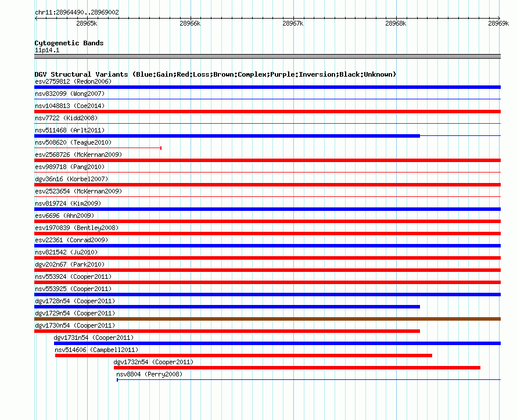This screenshot has height=420, width=517.
Task: Click the thin blue nsv8804 Perry2008 line
Action: [x=308, y=380]
